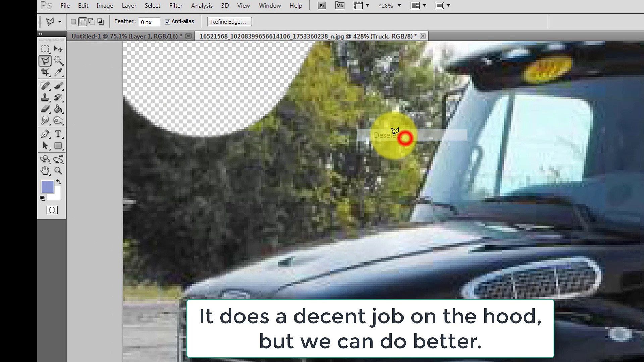Screen dimensions: 644x362
Task: Select the Clone Stamp tool
Action: (45, 98)
